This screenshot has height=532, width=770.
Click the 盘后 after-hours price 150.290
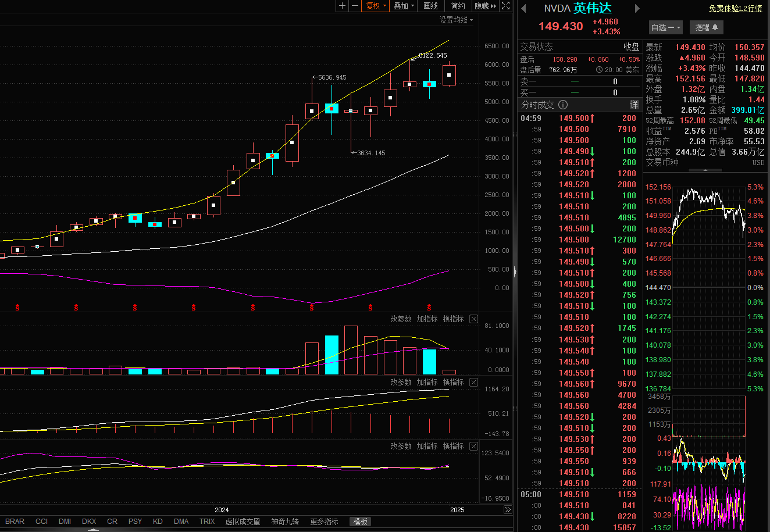(x=565, y=59)
